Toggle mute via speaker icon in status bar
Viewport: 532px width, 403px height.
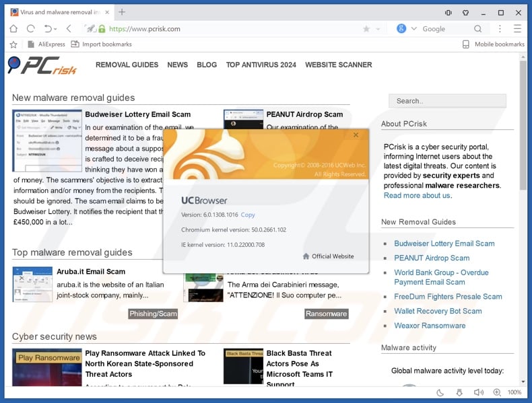click(478, 392)
